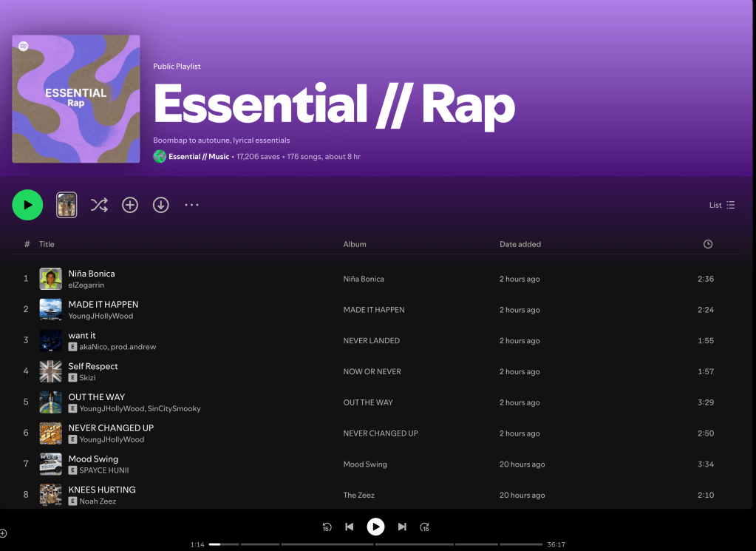Open artist SPAYCE HUNII

pos(104,470)
